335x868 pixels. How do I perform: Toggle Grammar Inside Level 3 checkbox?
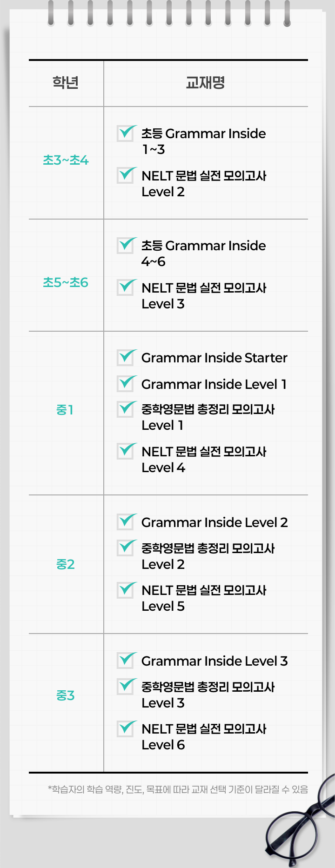click(x=126, y=661)
